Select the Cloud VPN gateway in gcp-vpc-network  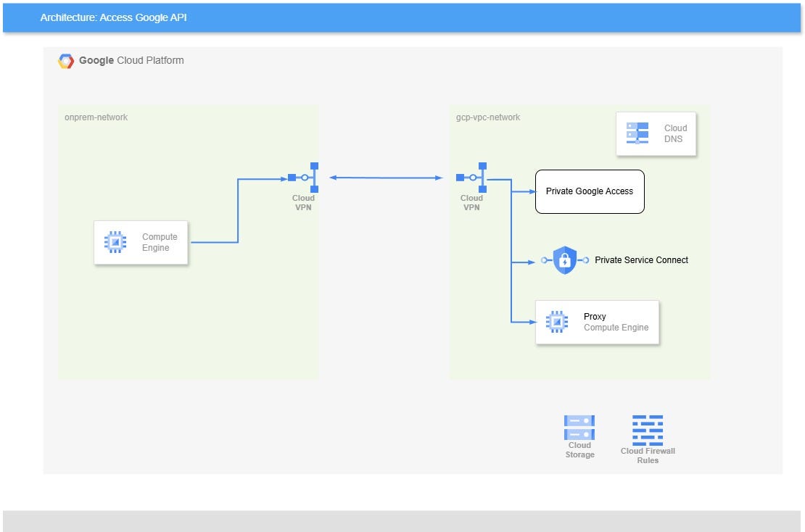(472, 176)
